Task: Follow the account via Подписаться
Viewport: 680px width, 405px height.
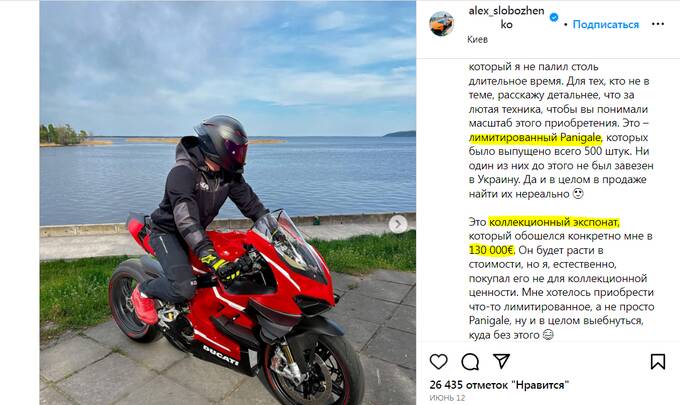Action: [x=605, y=24]
